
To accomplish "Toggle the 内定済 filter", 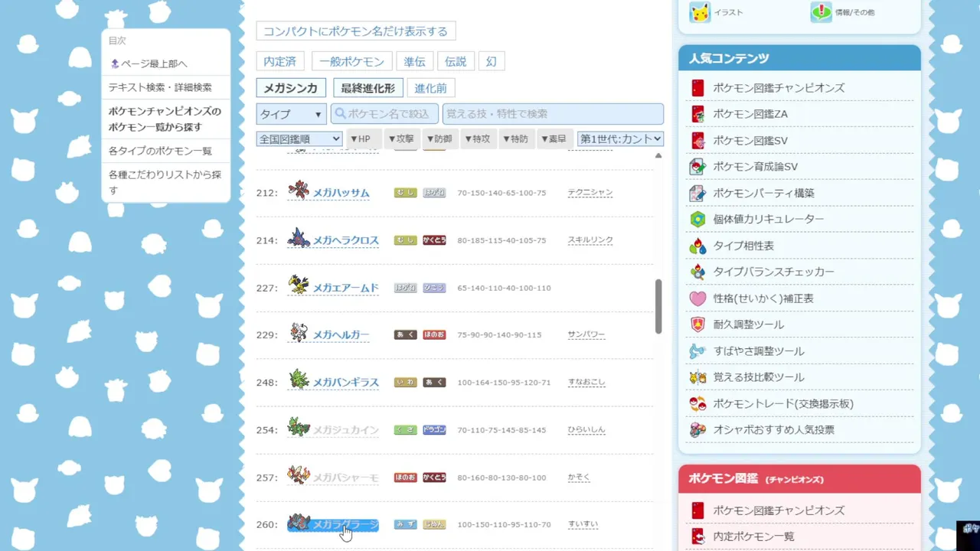I will [x=280, y=62].
